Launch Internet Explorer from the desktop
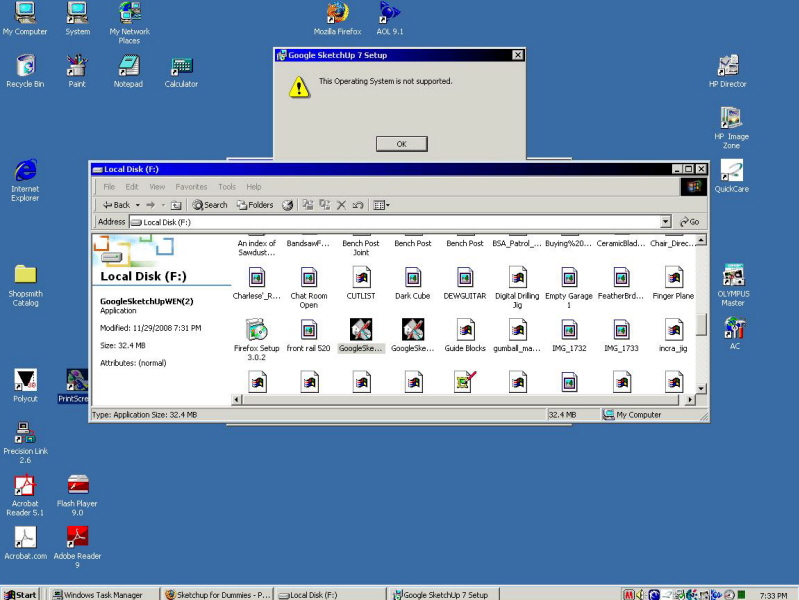The width and height of the screenshot is (799, 600). coord(25,180)
